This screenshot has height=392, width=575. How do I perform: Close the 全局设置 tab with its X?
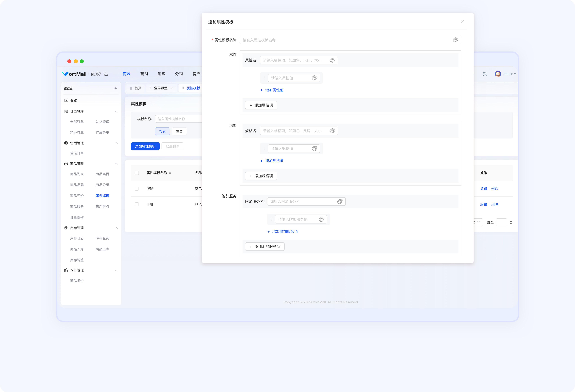(172, 88)
